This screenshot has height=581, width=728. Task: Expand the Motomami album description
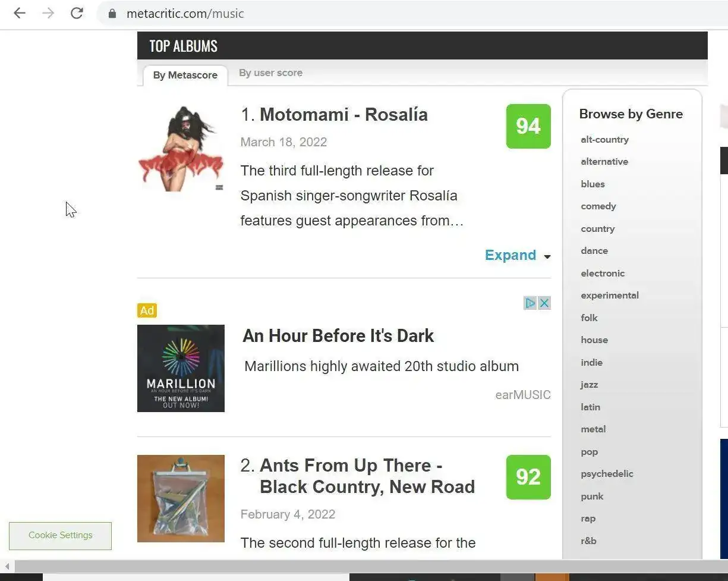tap(518, 255)
